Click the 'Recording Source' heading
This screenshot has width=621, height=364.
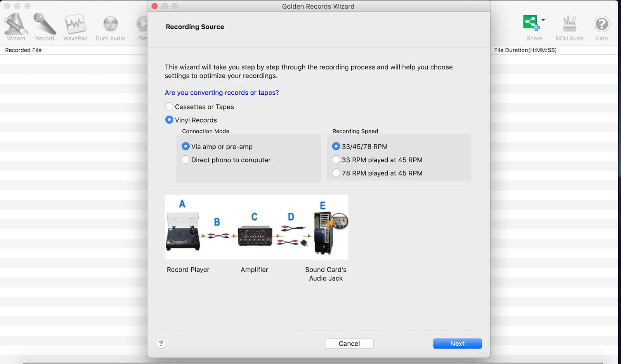[x=195, y=27]
